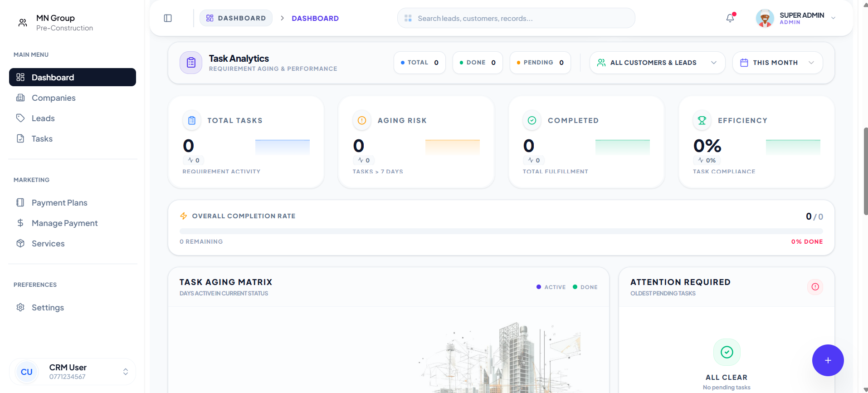Open the This Month period dropdown
The width and height of the screenshot is (868, 393).
pyautogui.click(x=777, y=63)
